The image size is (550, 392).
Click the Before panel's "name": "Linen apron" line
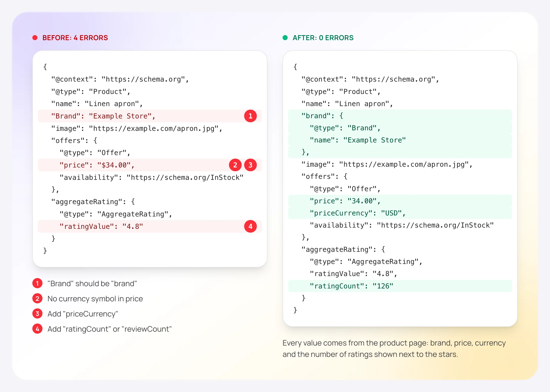(97, 104)
